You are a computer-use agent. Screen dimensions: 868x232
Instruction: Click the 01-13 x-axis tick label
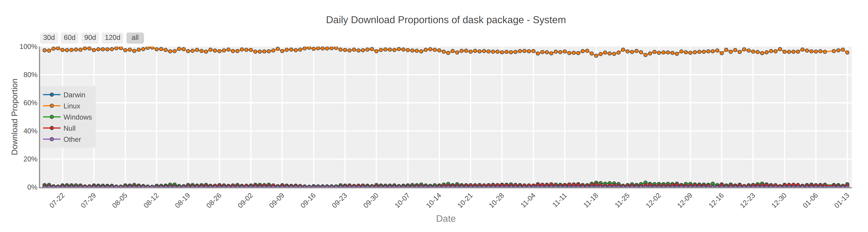[842, 201]
